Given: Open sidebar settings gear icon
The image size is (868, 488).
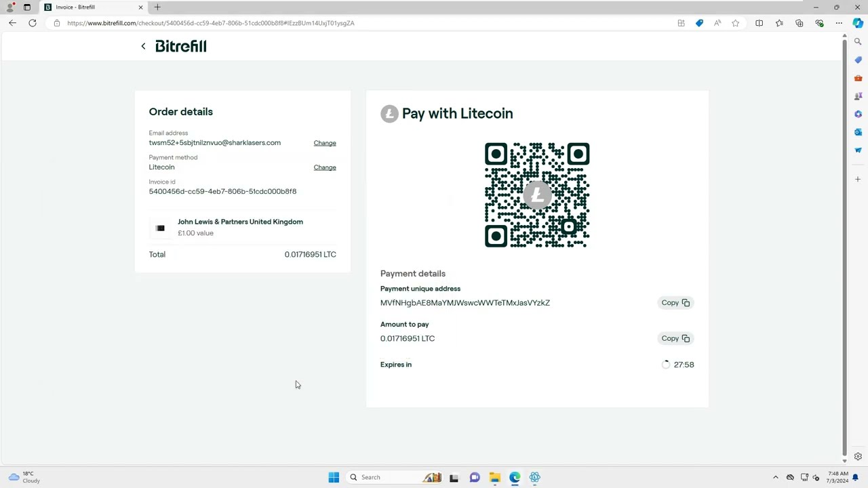Looking at the screenshot, I should click(858, 457).
